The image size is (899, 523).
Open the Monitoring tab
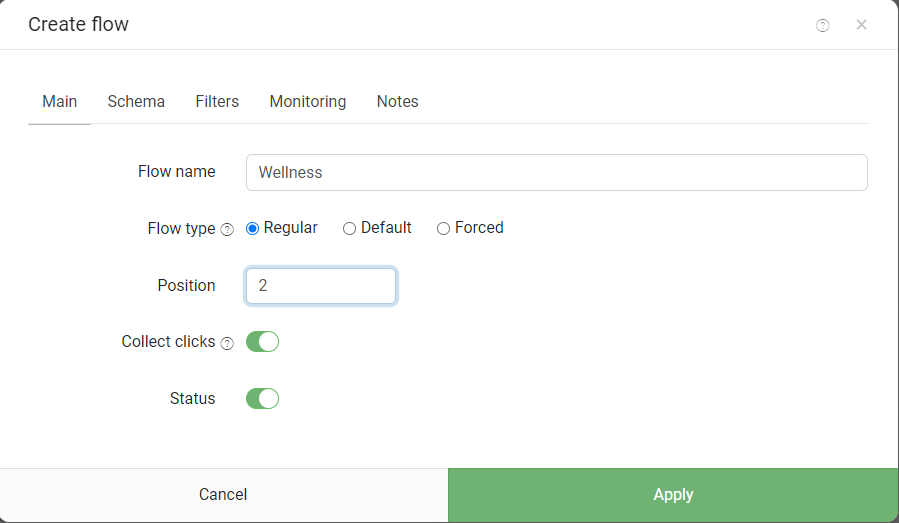[308, 102]
